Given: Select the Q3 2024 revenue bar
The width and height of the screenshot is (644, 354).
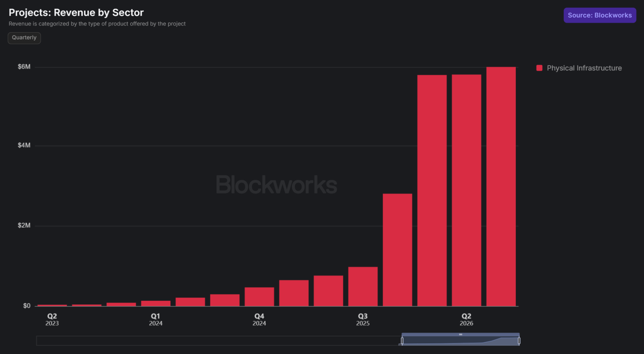Looking at the screenshot, I should click(225, 300).
